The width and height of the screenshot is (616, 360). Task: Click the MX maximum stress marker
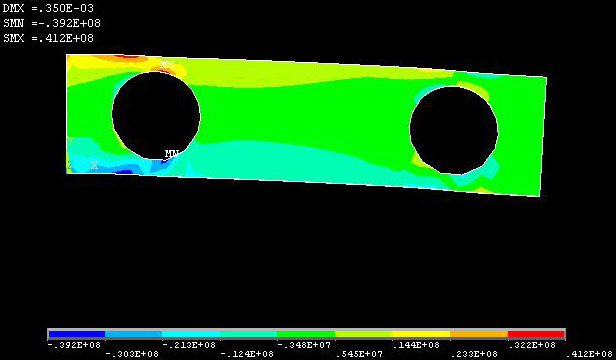(x=167, y=64)
